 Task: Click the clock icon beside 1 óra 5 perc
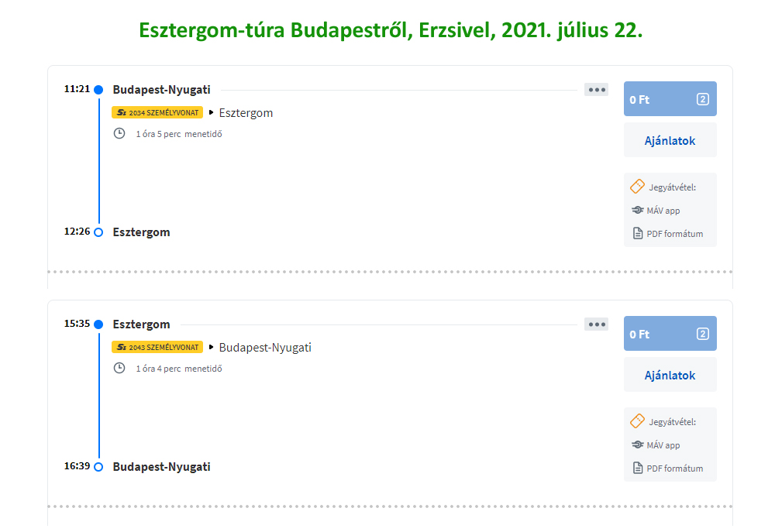119,133
